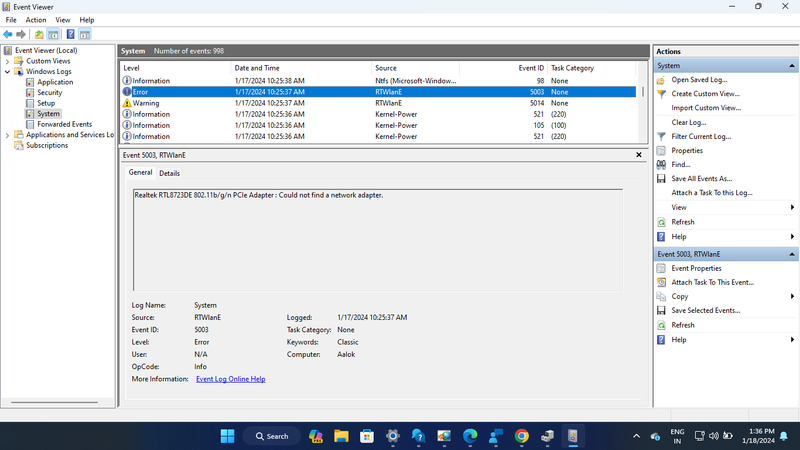Toggle the Show/Hide Console Tree toolbar icon
800x450 pixels.
tap(53, 34)
